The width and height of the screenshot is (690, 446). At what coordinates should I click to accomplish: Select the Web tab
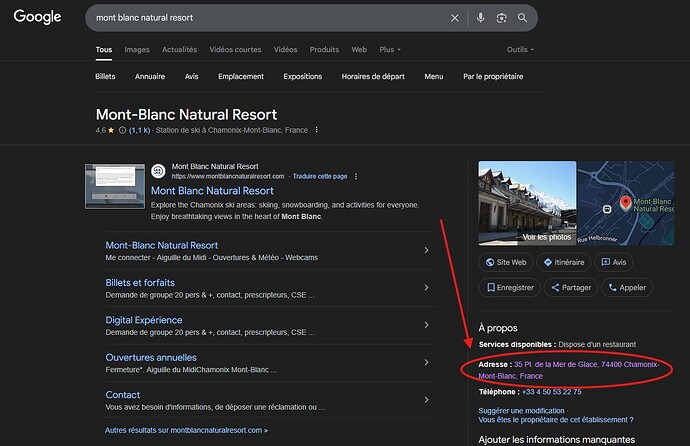pyautogui.click(x=359, y=50)
